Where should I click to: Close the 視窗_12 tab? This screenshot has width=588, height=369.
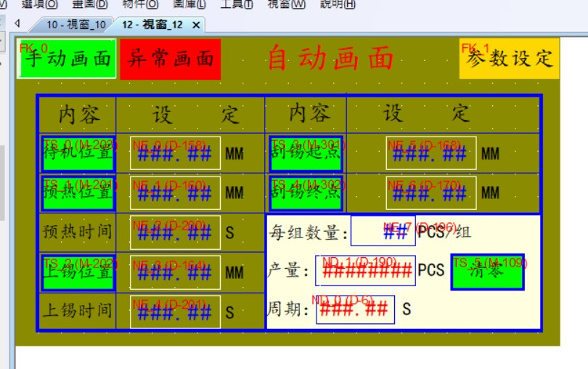point(196,25)
